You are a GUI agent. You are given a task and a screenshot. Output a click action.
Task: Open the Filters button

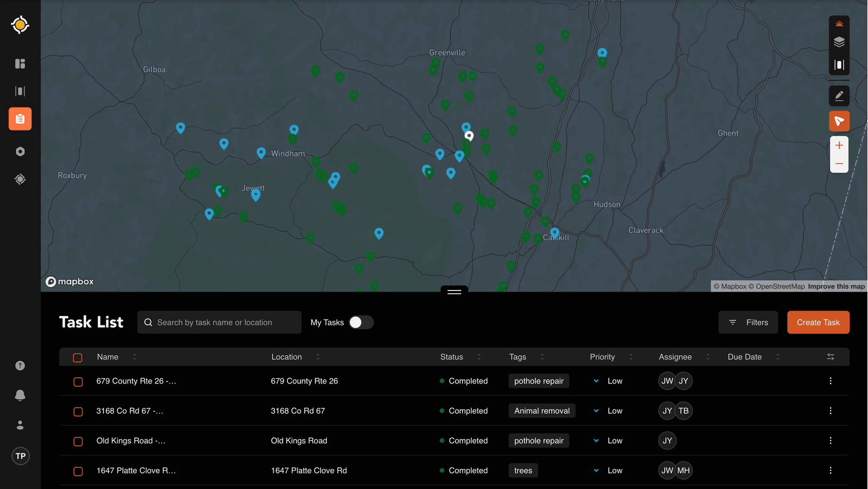pos(748,323)
